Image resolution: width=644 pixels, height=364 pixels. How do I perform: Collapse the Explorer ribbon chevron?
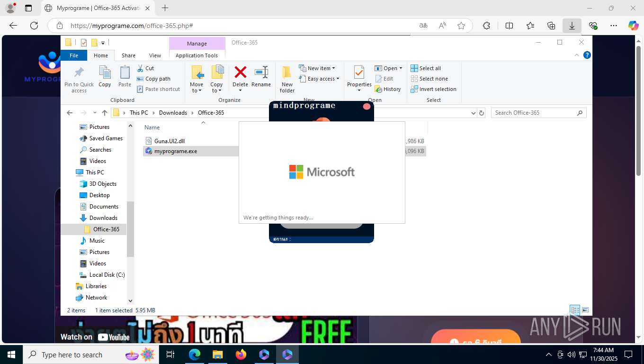577,55
